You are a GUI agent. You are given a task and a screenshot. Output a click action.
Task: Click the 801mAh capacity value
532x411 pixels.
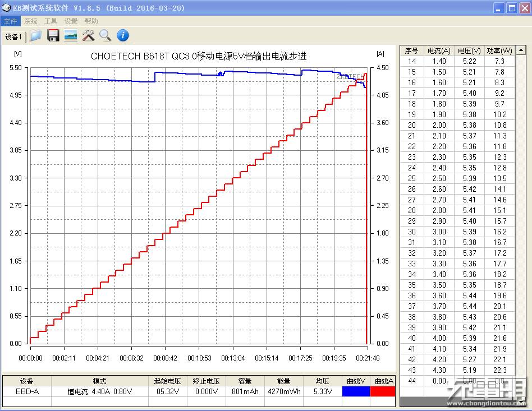coord(245,391)
